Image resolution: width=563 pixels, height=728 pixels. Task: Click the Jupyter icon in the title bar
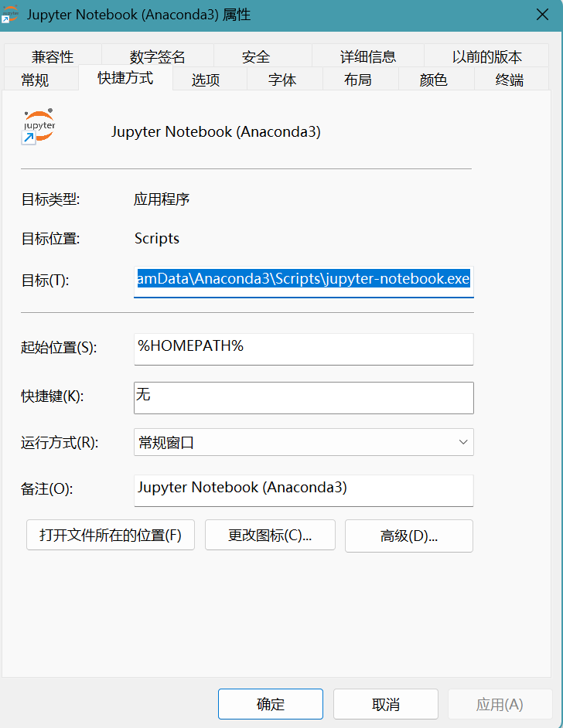(x=9, y=14)
